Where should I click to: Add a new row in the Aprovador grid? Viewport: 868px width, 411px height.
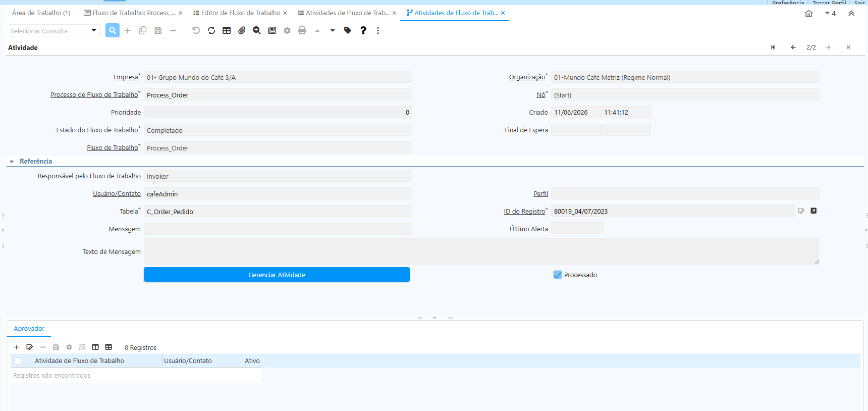[17, 347]
